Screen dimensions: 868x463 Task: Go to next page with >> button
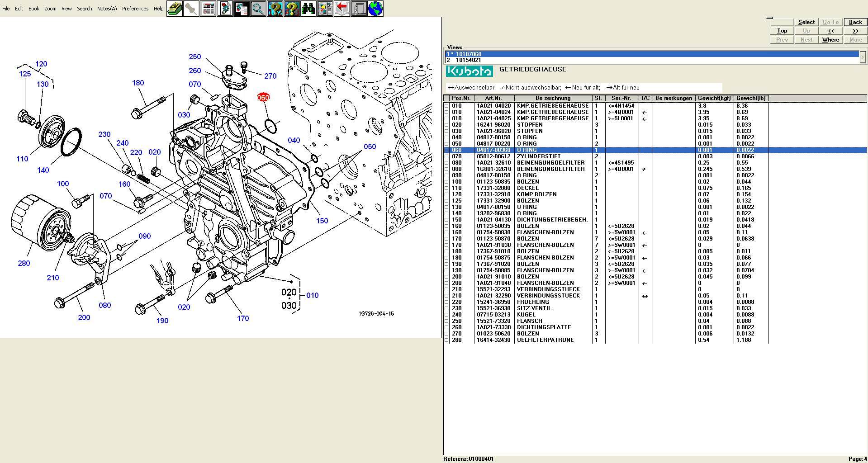click(x=855, y=31)
